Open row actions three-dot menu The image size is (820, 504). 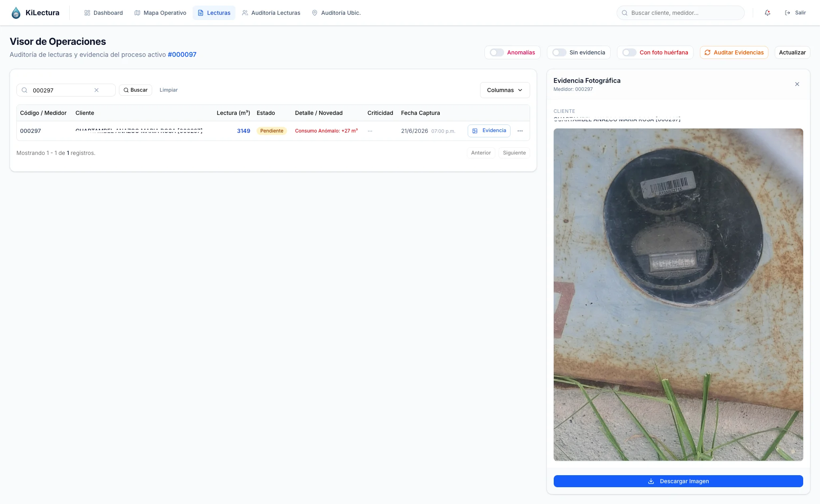(520, 131)
